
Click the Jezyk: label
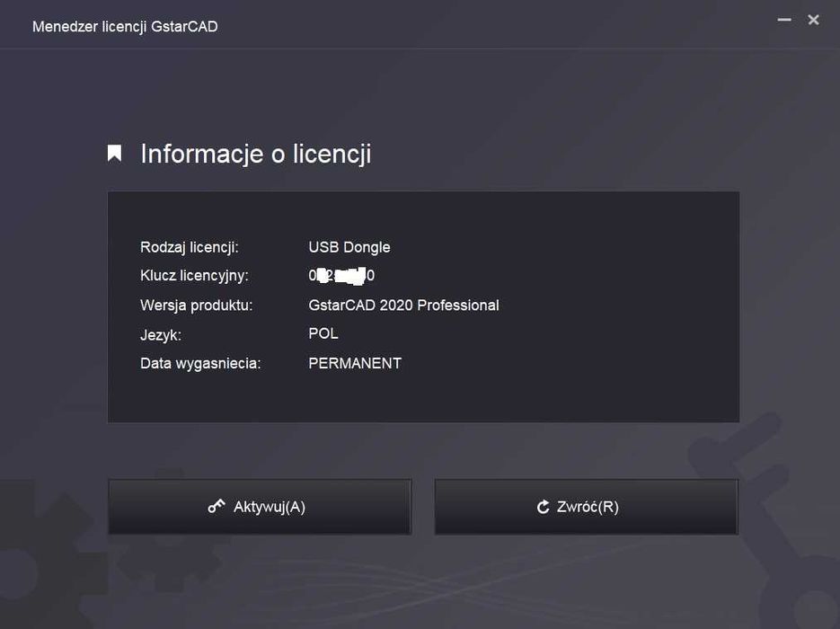(x=161, y=335)
